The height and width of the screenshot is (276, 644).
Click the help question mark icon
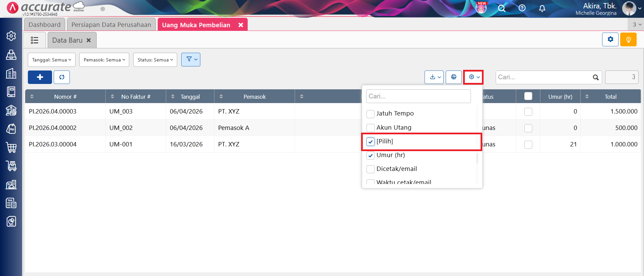522,8
